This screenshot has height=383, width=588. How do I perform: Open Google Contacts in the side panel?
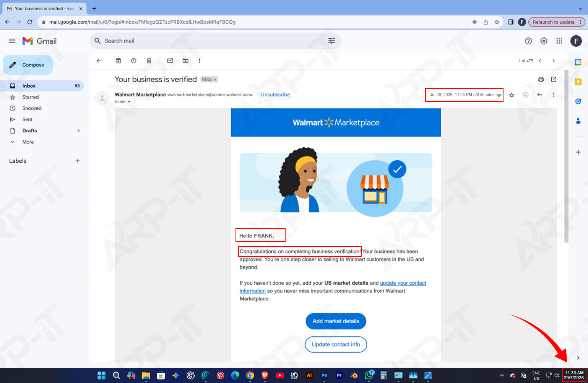[578, 121]
